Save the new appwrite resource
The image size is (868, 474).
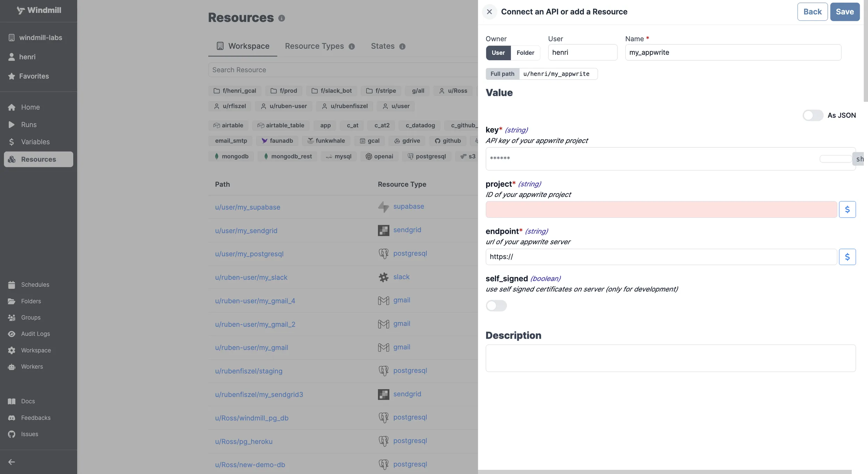[x=845, y=11]
